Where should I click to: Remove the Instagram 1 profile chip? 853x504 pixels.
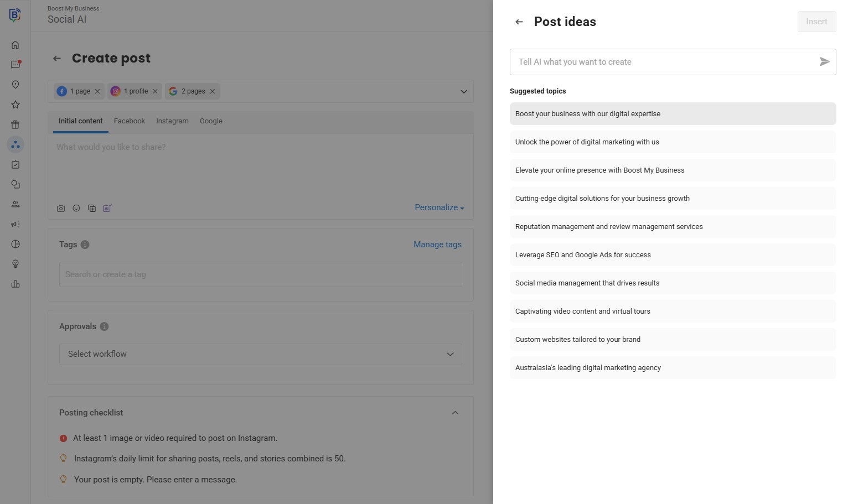click(x=155, y=91)
